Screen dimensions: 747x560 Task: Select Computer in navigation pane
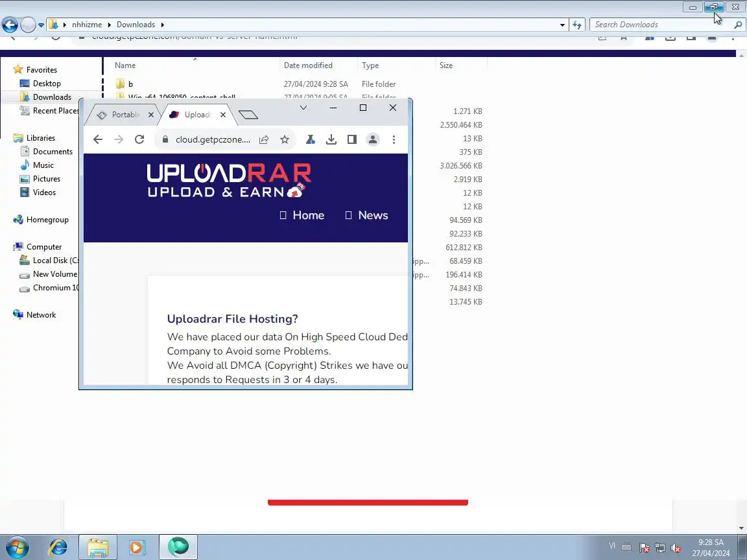click(x=44, y=247)
